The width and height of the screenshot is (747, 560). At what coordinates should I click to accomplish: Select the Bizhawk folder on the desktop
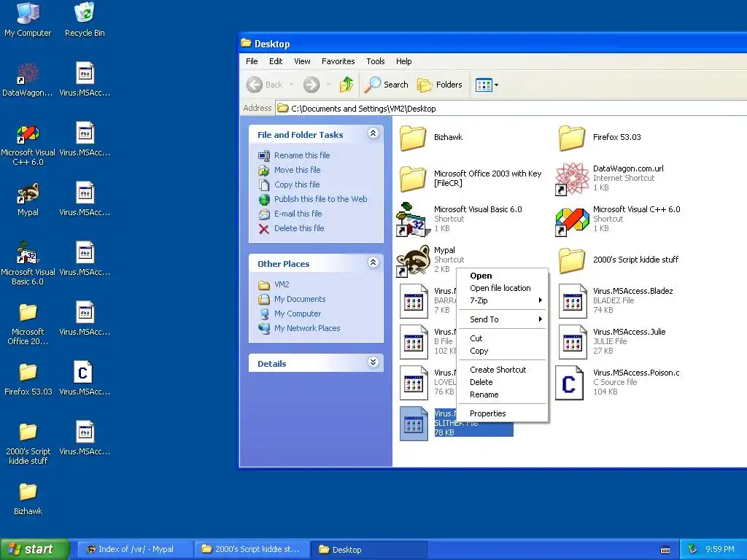click(x=28, y=498)
